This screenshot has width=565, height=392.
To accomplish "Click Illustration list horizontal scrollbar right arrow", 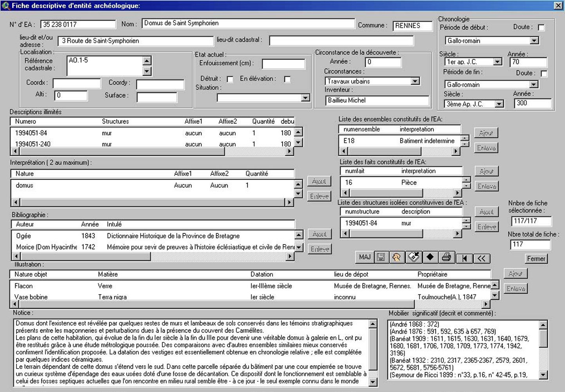I will click(486, 304).
